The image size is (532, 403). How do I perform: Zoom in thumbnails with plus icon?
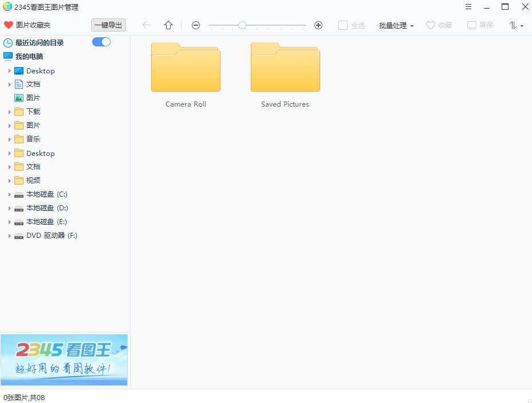[318, 25]
